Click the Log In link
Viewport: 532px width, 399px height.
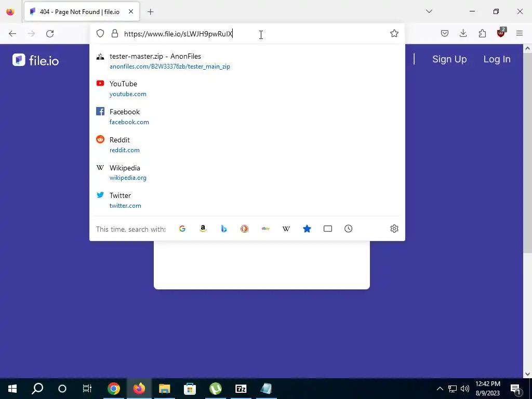[x=497, y=59]
